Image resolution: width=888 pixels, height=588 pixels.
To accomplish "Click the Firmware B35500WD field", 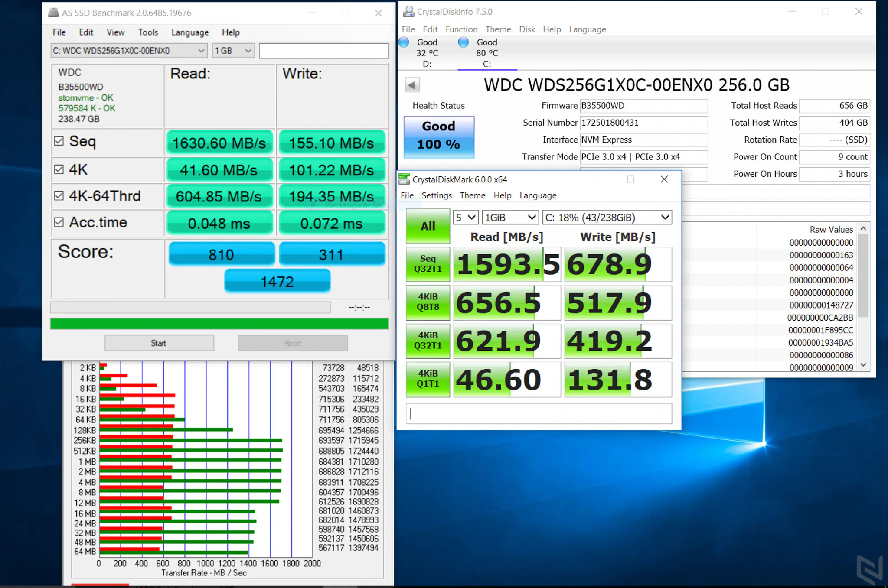I will [643, 106].
